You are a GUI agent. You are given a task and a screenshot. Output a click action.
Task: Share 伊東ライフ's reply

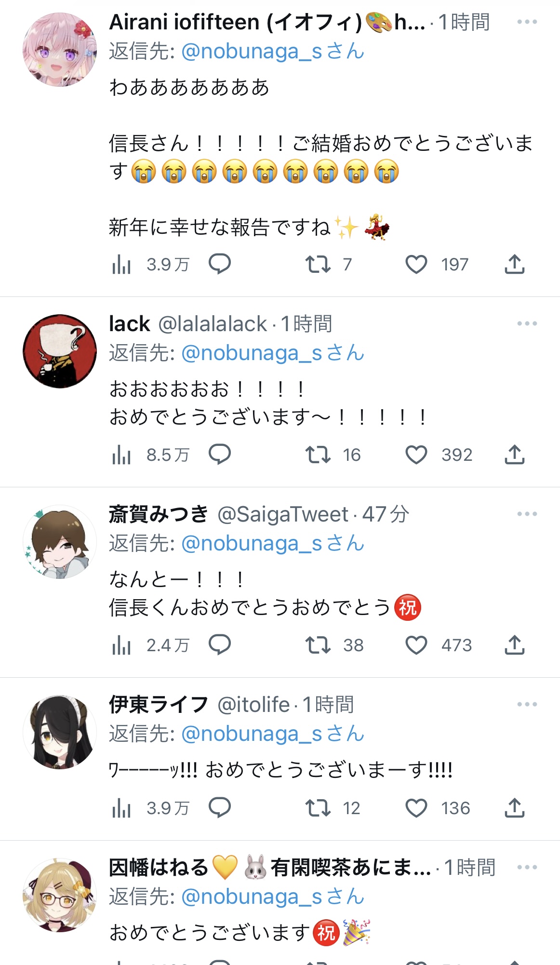[x=515, y=808]
